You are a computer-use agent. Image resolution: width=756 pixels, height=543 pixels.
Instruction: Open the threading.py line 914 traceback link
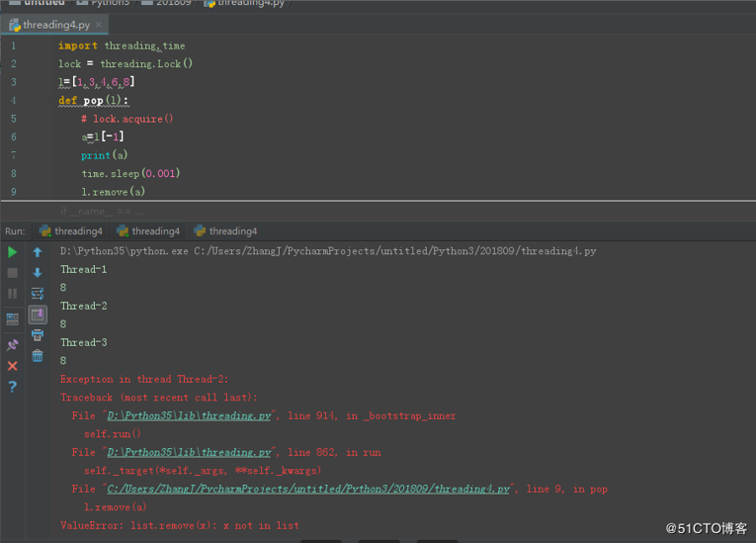coord(189,415)
